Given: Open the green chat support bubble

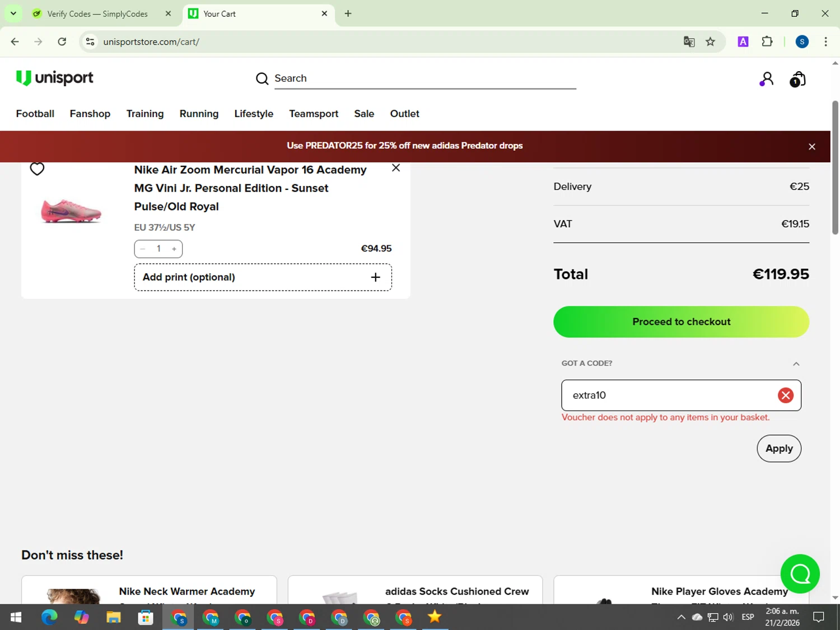Looking at the screenshot, I should tap(800, 573).
